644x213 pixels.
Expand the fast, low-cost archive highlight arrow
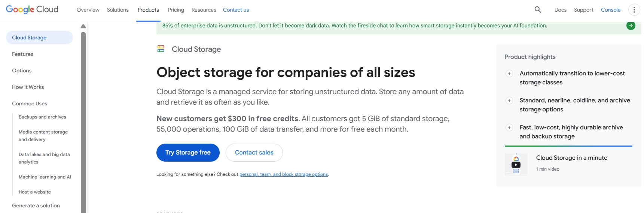509,127
